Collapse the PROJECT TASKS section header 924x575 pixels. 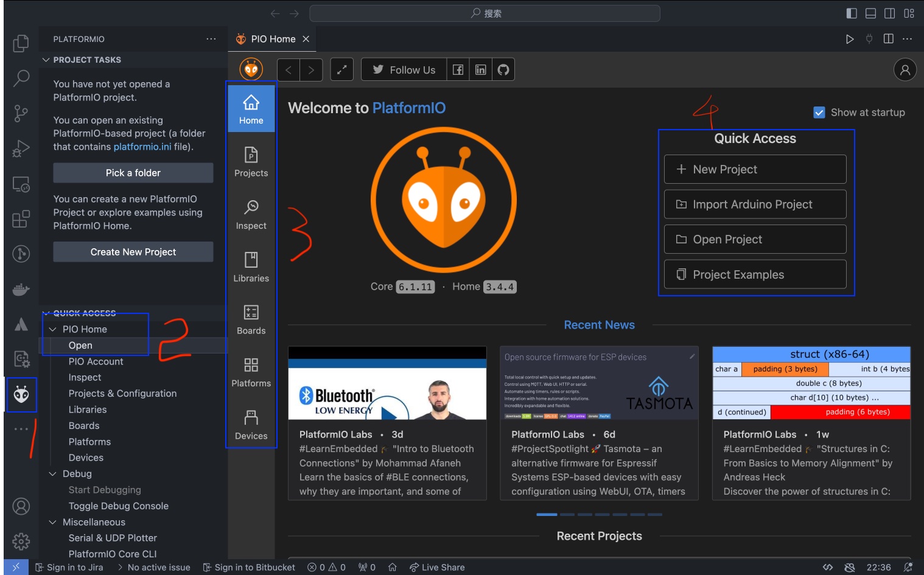coord(46,60)
